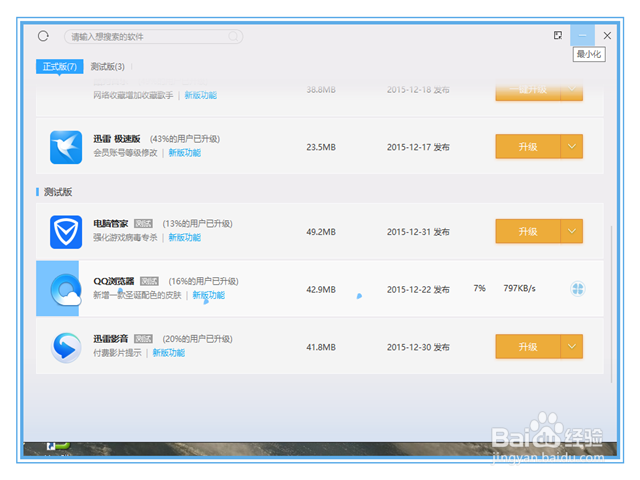Click the 2015-12-22 发布 date text

pyautogui.click(x=418, y=290)
